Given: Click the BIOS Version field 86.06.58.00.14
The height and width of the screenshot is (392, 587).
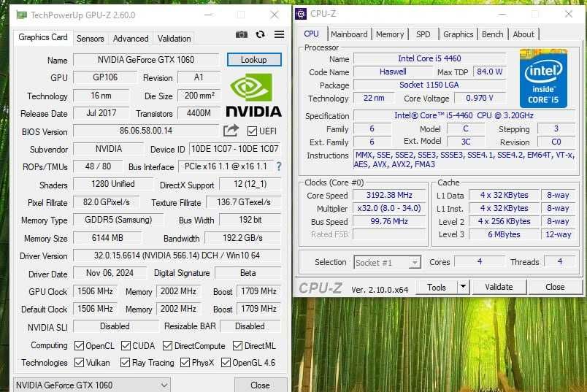Looking at the screenshot, I should coord(146,131).
